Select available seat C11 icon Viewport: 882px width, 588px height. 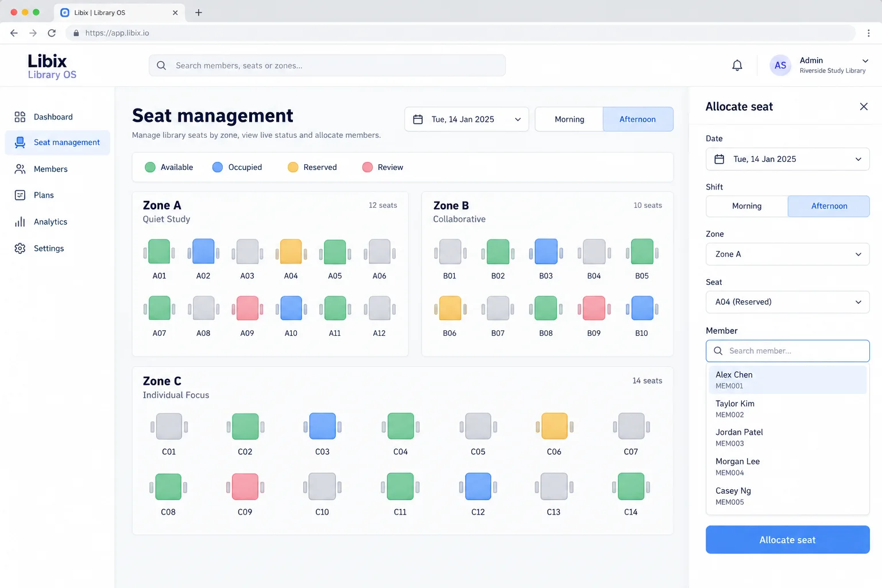pyautogui.click(x=400, y=486)
